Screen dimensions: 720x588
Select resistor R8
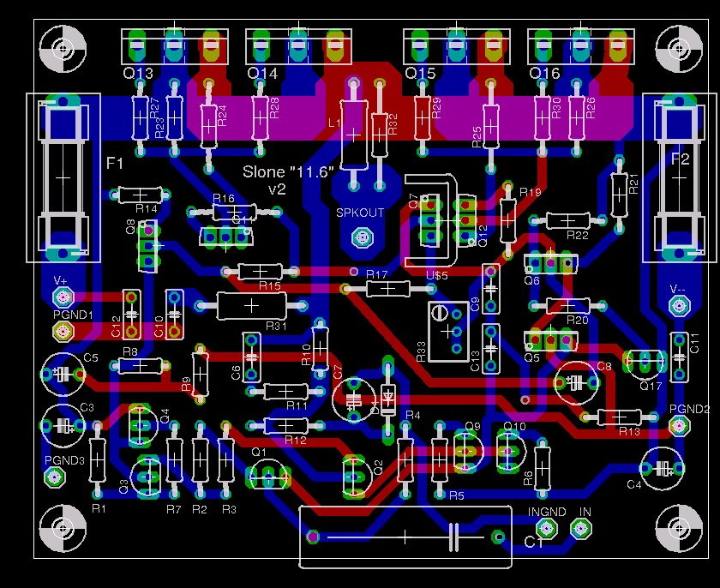tap(140, 366)
